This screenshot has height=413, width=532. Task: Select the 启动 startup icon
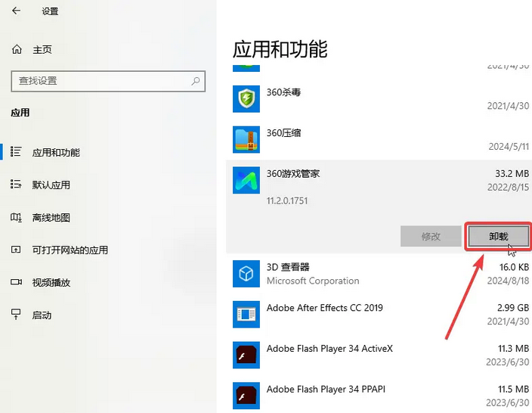tap(16, 315)
